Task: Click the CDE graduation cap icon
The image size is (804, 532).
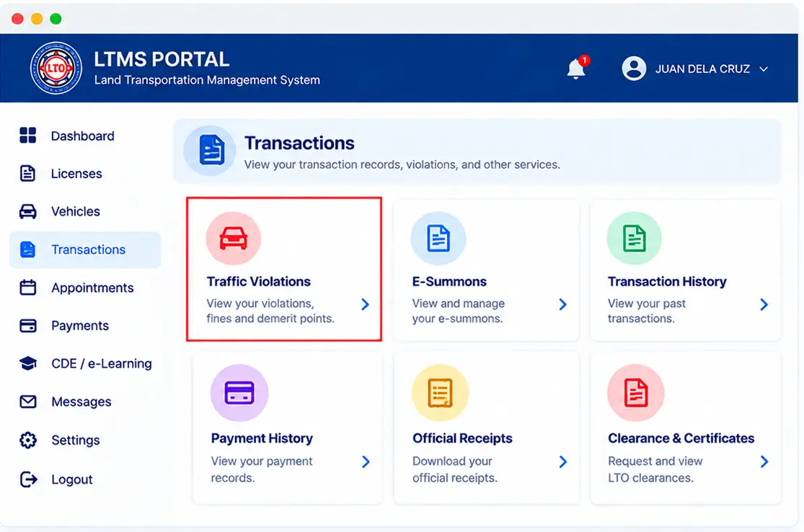Action: [x=27, y=363]
